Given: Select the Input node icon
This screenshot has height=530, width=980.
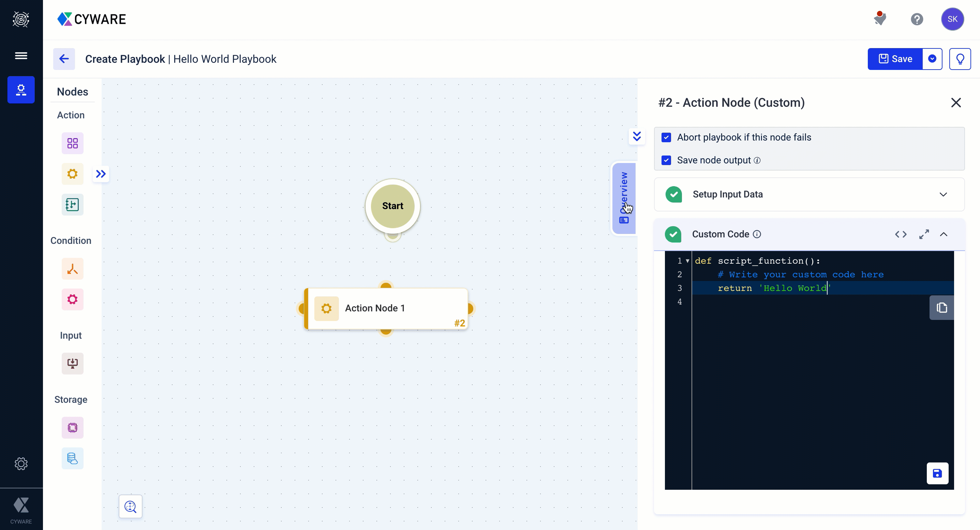Looking at the screenshot, I should [x=72, y=363].
